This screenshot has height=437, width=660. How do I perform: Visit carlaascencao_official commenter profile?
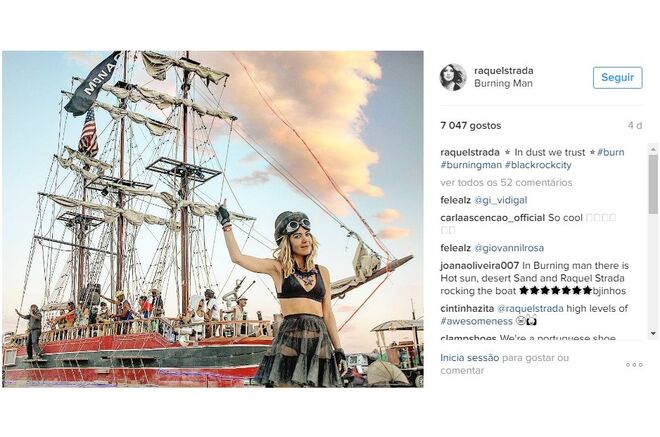point(492,218)
